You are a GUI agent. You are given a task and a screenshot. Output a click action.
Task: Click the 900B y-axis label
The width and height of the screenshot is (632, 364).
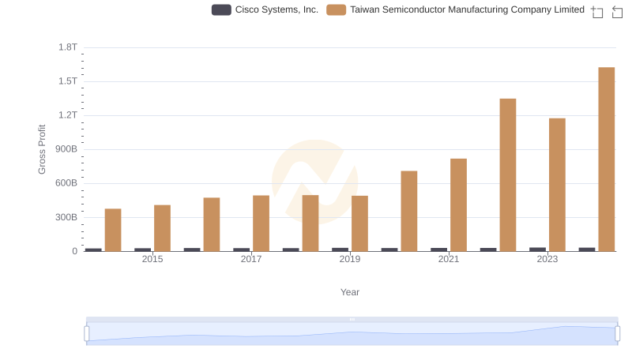tap(66, 149)
